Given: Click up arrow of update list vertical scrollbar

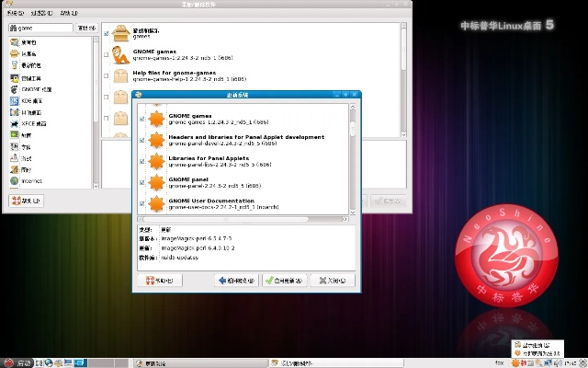Looking at the screenshot, I should click(x=353, y=108).
